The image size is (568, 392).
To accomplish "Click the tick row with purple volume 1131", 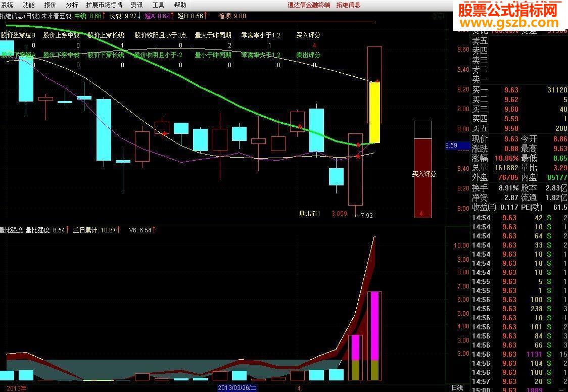I will pos(520,354).
